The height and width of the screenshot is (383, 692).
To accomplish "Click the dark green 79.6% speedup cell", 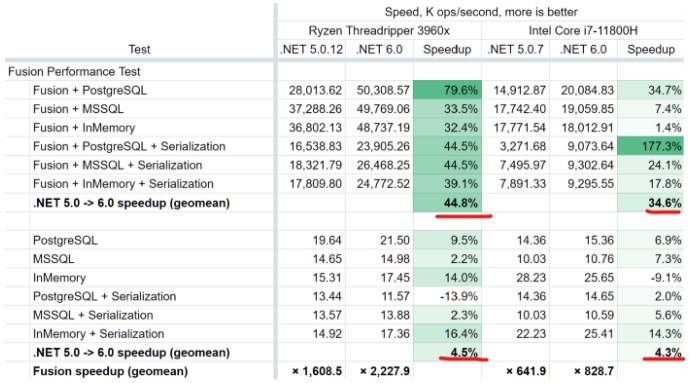I will (x=447, y=90).
